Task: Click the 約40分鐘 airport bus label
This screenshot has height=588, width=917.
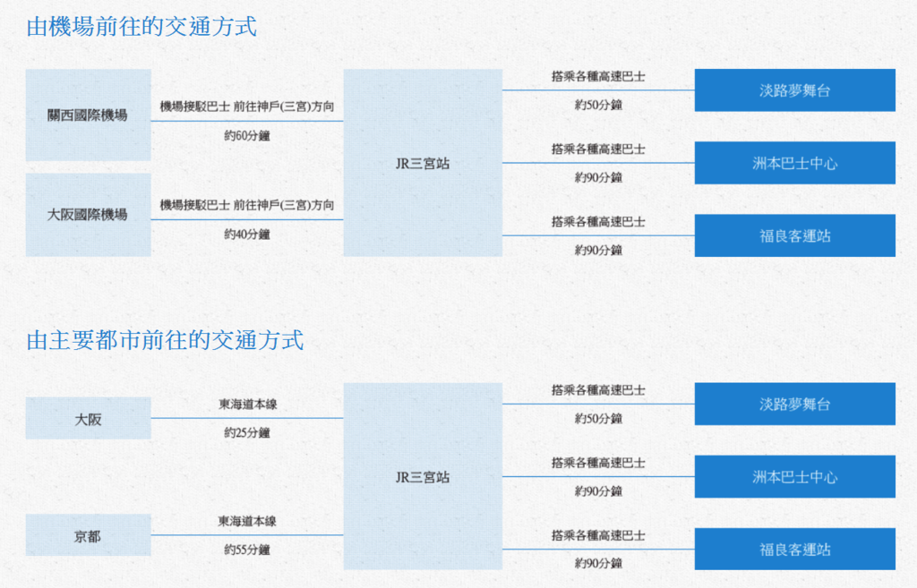Action: point(247,234)
